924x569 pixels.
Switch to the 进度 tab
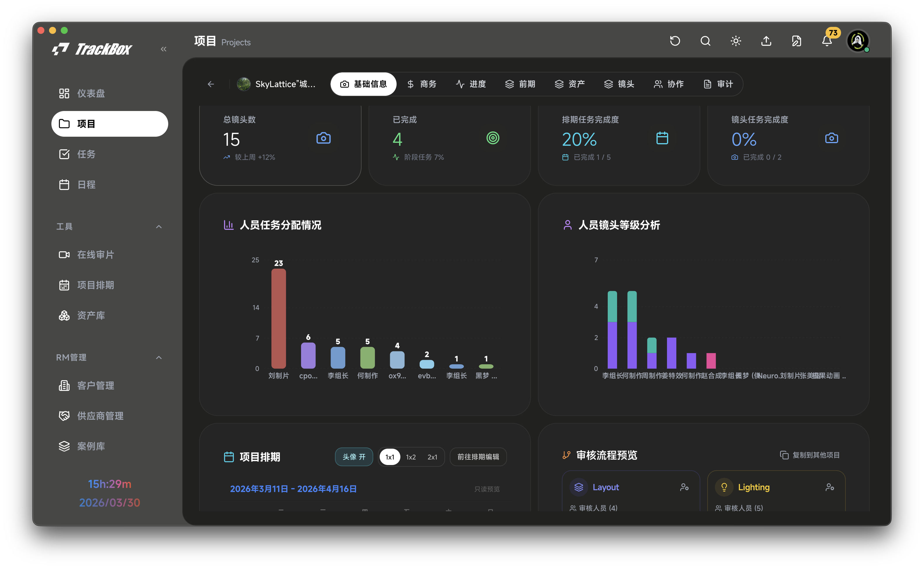pyautogui.click(x=471, y=84)
